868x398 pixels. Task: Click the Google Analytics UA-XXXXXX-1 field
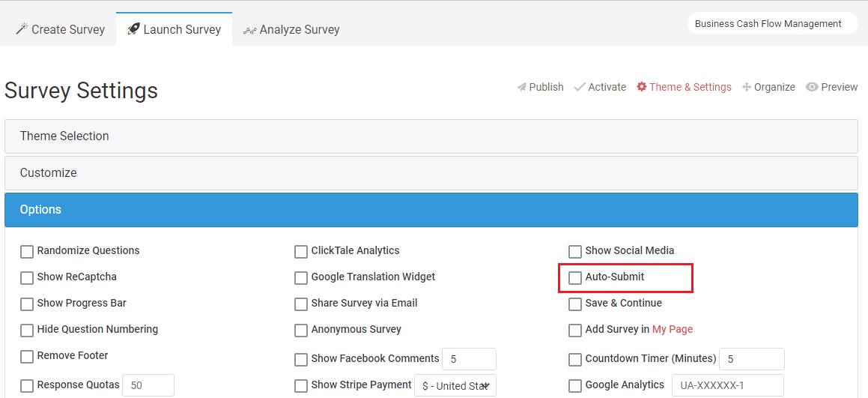coord(728,385)
